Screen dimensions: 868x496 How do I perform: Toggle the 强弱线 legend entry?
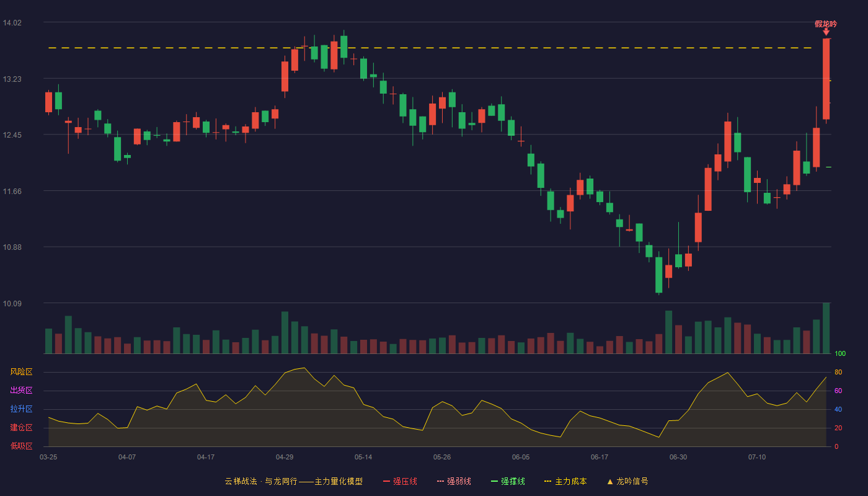(454, 481)
